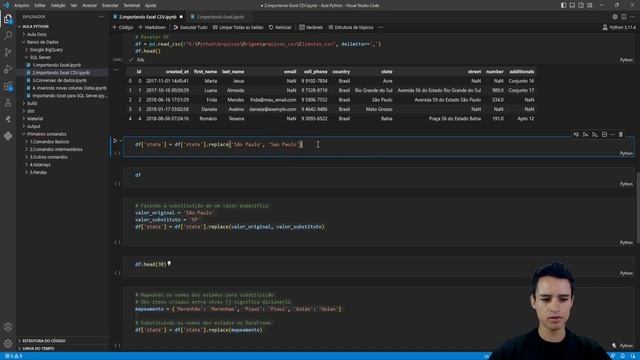Switch to the 1.Importando Excel.ipynb tab

point(220,17)
